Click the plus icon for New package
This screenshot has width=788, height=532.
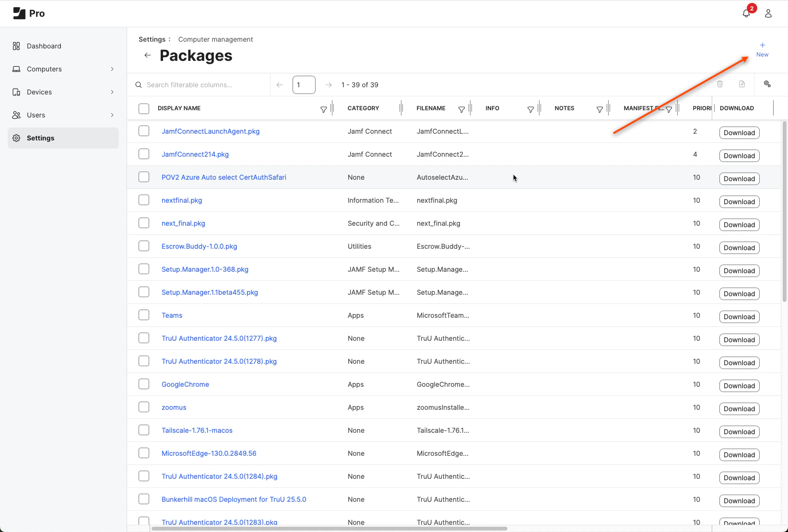tap(763, 45)
